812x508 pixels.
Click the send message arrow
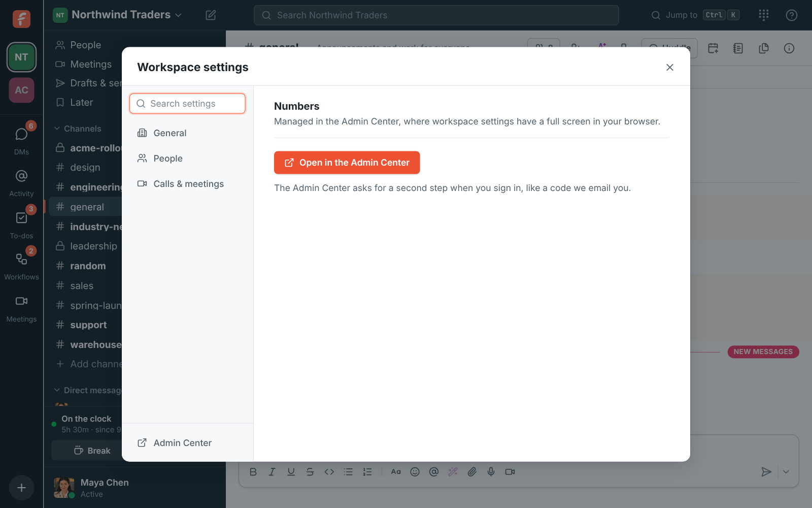click(x=766, y=472)
